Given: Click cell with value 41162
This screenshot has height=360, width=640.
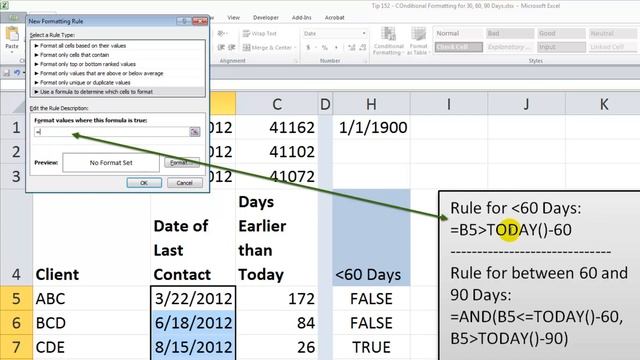Looking at the screenshot, I should click(x=277, y=128).
